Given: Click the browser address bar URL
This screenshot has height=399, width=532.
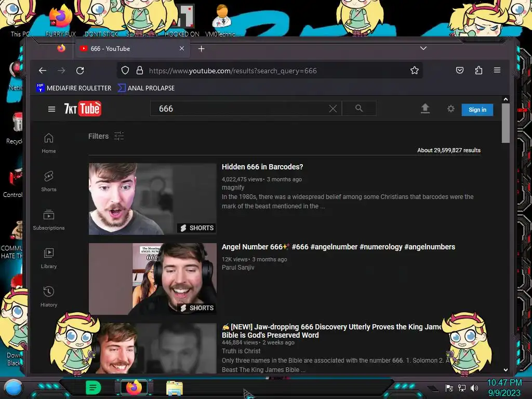Looking at the screenshot, I should point(233,71).
